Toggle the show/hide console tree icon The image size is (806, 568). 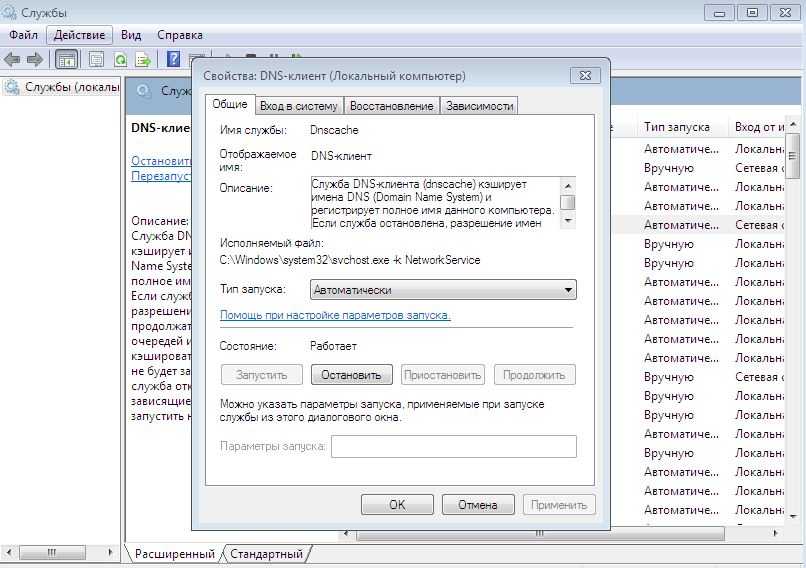pos(66,60)
